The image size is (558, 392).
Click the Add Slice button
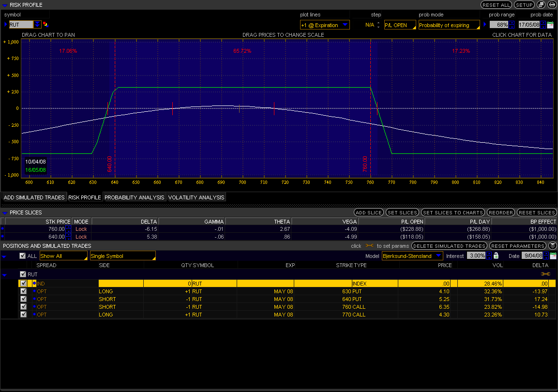[368, 212]
